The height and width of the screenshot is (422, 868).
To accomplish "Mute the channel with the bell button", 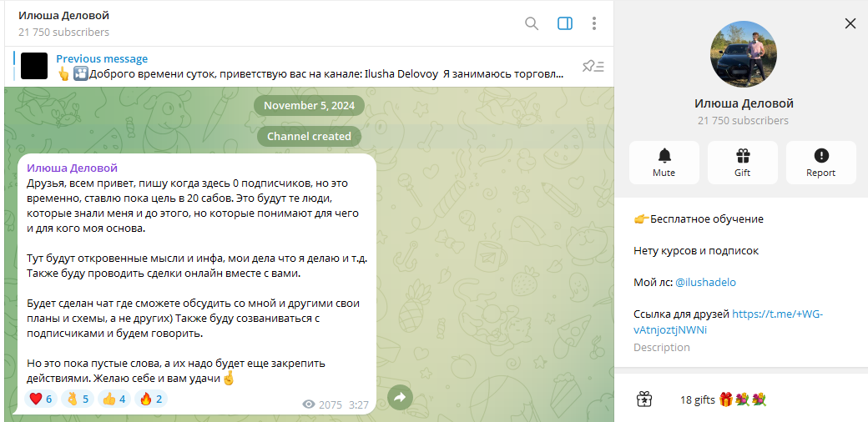I will coord(664,163).
